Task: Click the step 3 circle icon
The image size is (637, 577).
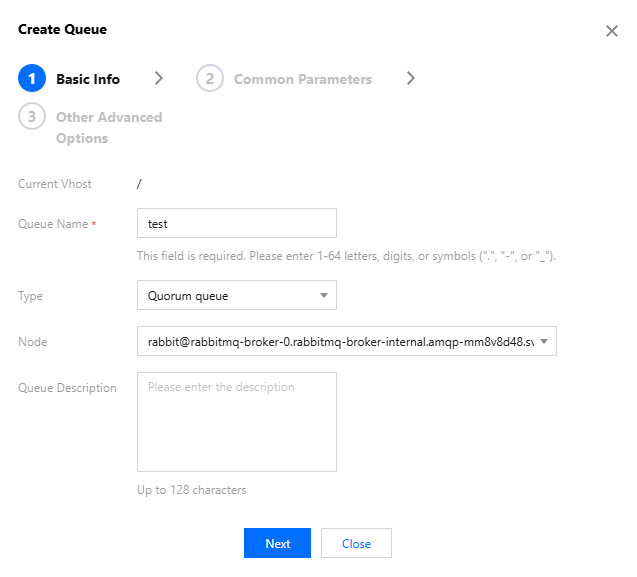Action: pos(32,117)
